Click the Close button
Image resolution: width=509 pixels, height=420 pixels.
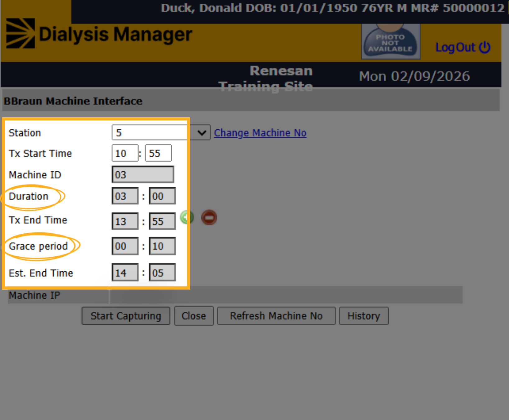(194, 316)
